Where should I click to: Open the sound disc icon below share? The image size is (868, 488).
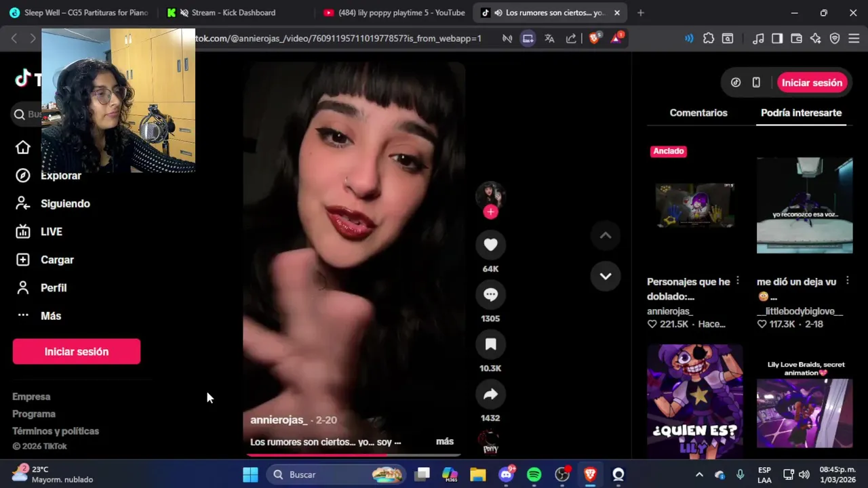[x=490, y=443]
